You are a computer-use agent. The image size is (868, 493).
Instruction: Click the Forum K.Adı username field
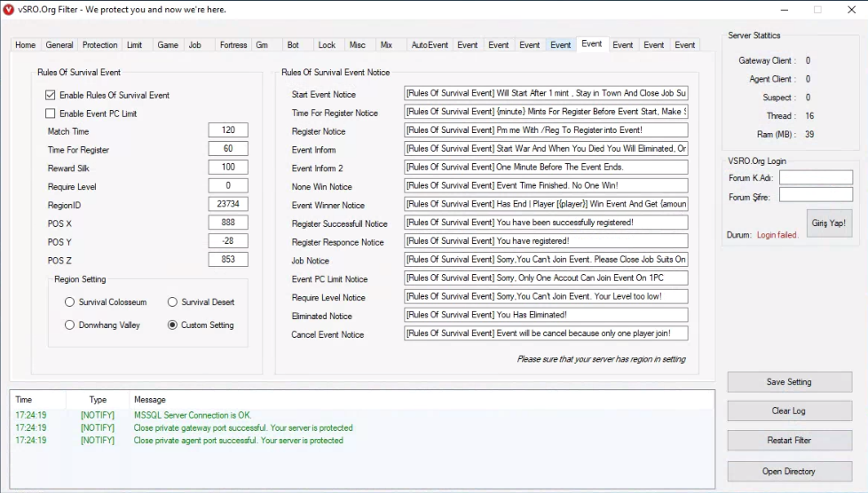(816, 177)
